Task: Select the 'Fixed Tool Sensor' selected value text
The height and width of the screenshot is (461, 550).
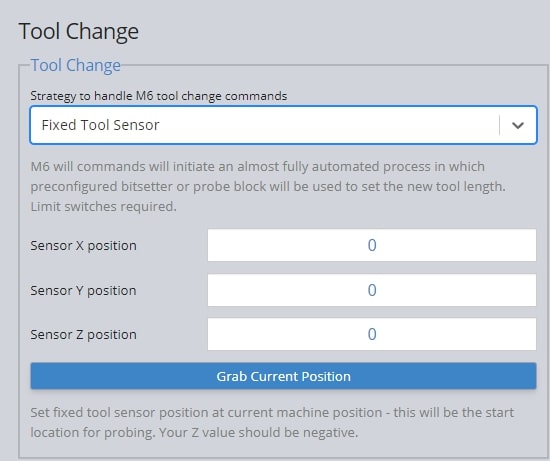Action: coord(100,125)
